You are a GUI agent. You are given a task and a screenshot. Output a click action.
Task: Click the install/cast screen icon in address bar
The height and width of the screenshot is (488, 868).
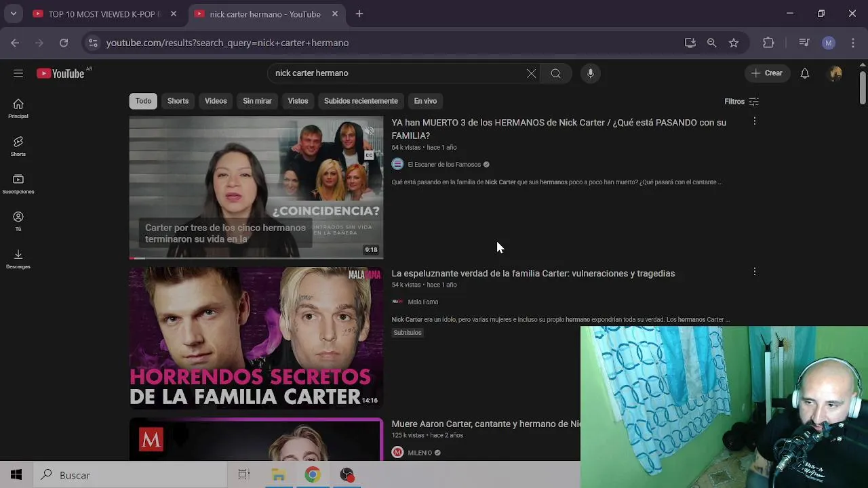(690, 43)
